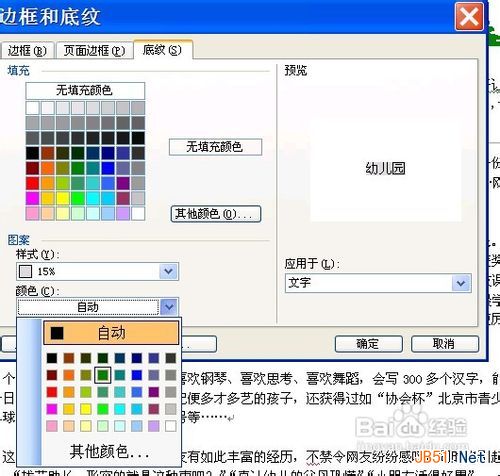This screenshot has height=476, width=500.
Task: Pick highlighted green swatch in color dropdown
Action: click(103, 375)
